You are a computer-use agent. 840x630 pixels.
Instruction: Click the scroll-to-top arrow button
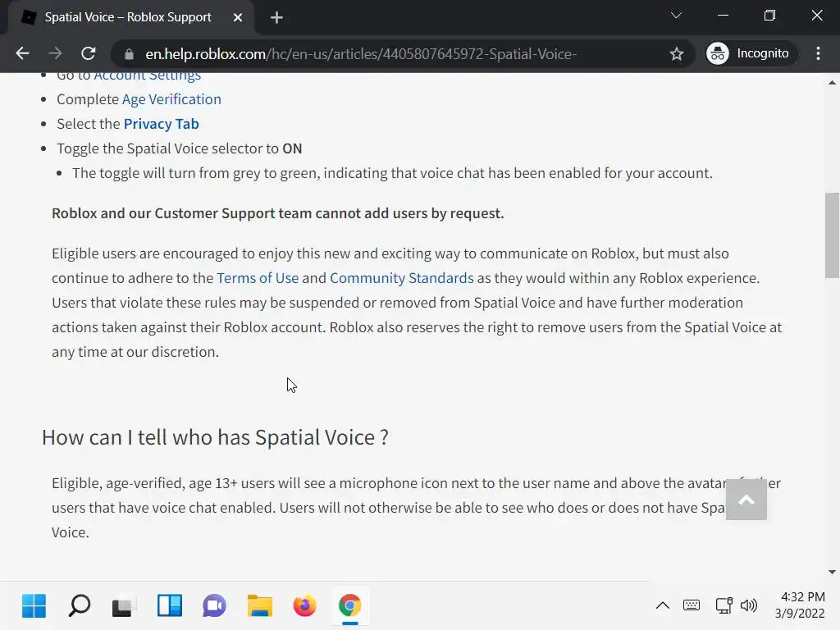(746, 499)
